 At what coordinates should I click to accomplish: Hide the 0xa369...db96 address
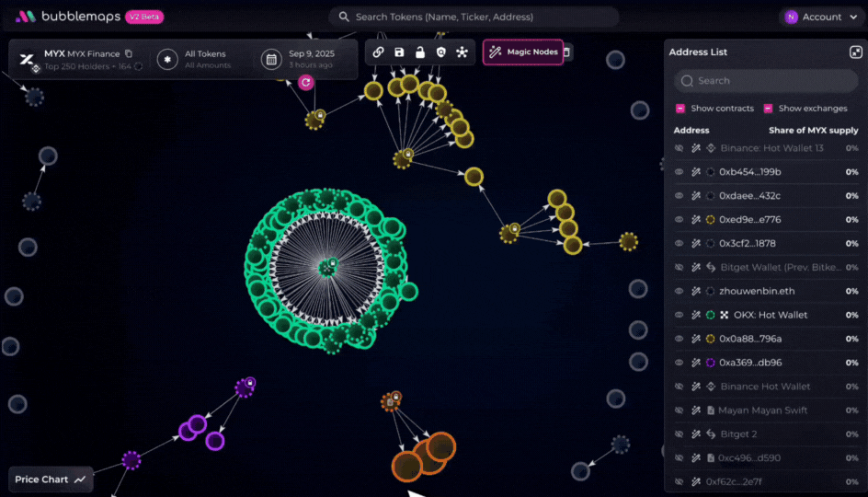click(x=679, y=363)
